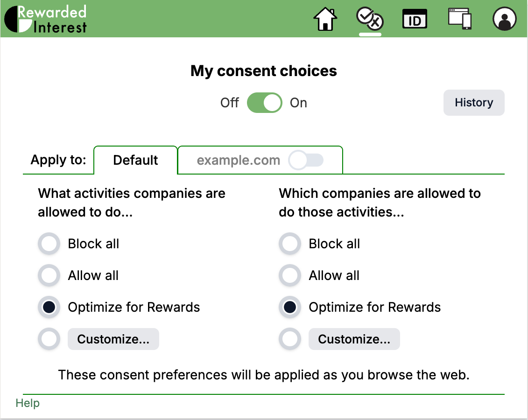Select Block all for activities
The image size is (528, 420).
tap(49, 244)
